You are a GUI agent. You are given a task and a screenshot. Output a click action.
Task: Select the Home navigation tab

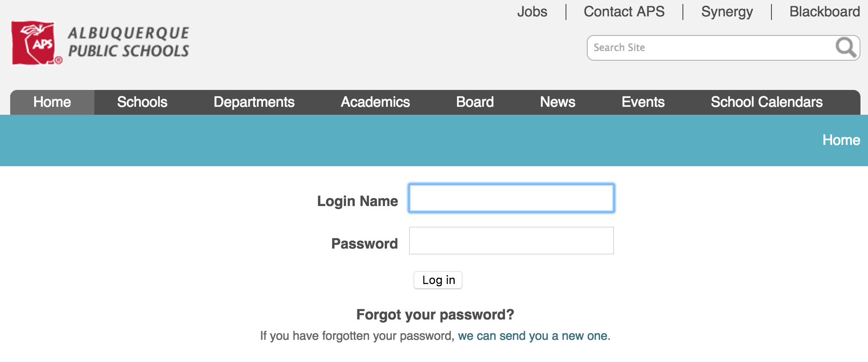(52, 102)
